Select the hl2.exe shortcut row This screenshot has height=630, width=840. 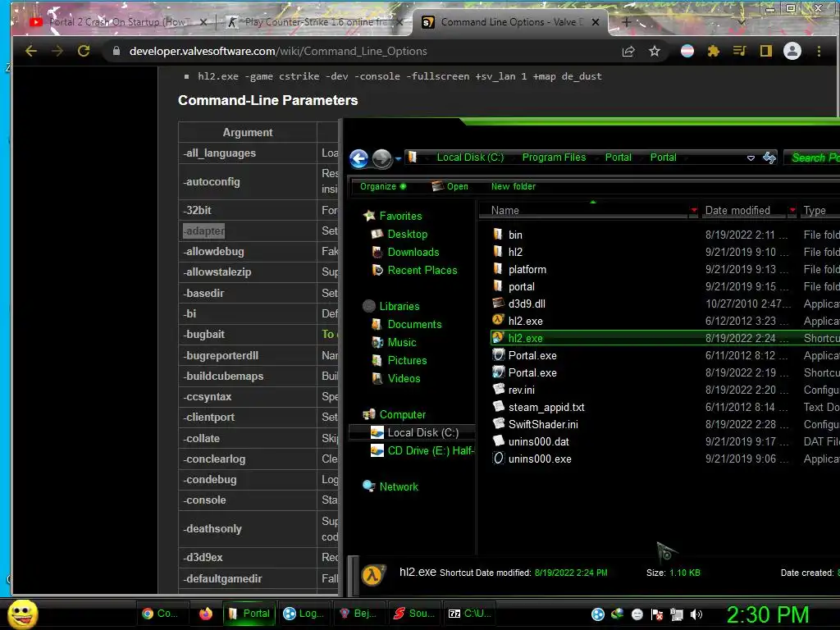pyautogui.click(x=664, y=338)
